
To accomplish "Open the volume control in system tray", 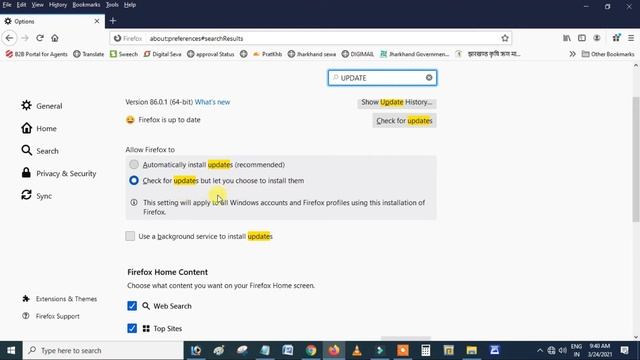I will (563, 350).
